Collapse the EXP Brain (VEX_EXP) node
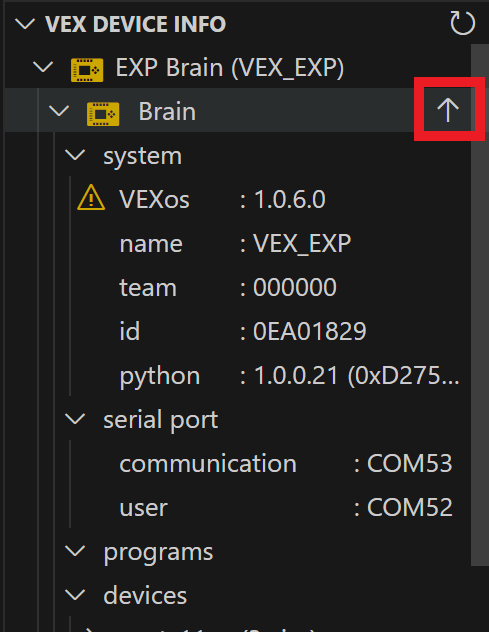 43,67
